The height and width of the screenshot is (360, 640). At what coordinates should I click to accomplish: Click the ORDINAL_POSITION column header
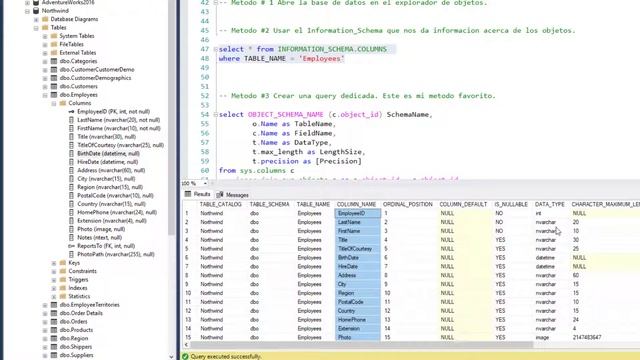(408, 204)
